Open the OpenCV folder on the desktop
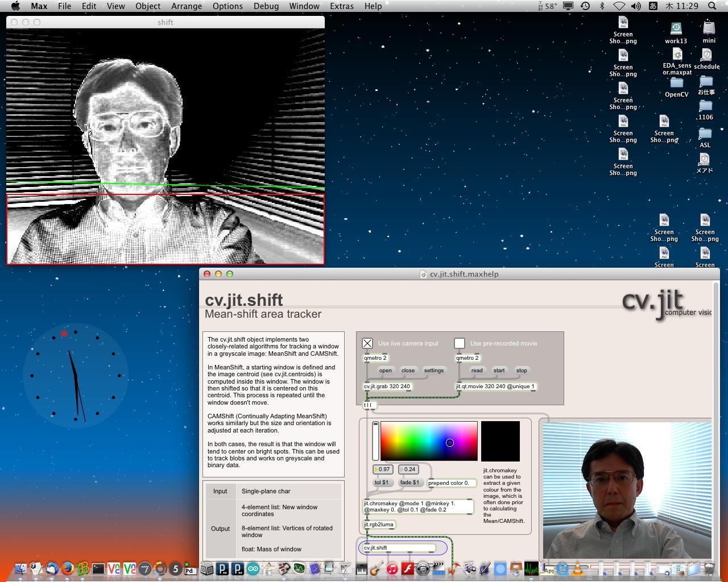The height and width of the screenshot is (582, 728). pos(676,84)
